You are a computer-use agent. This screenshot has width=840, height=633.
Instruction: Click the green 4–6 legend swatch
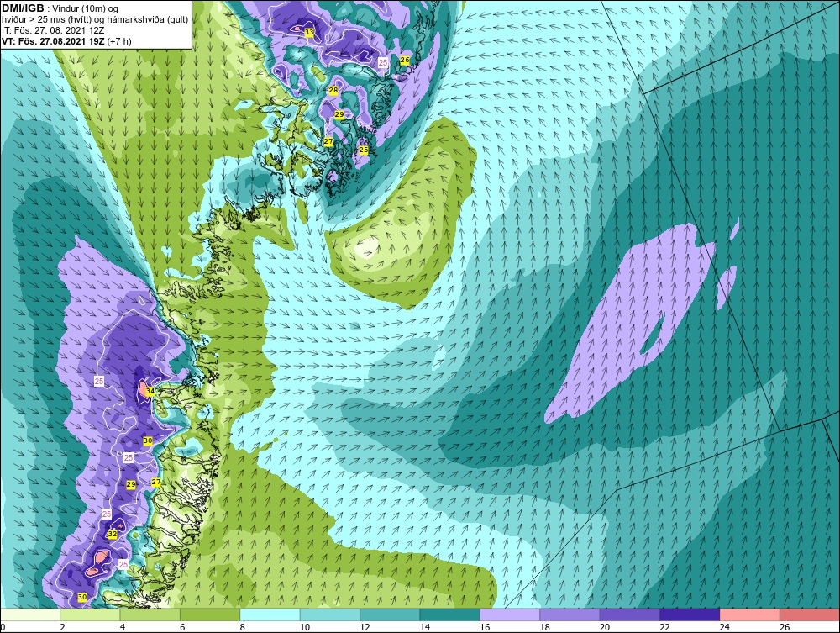pos(150,615)
